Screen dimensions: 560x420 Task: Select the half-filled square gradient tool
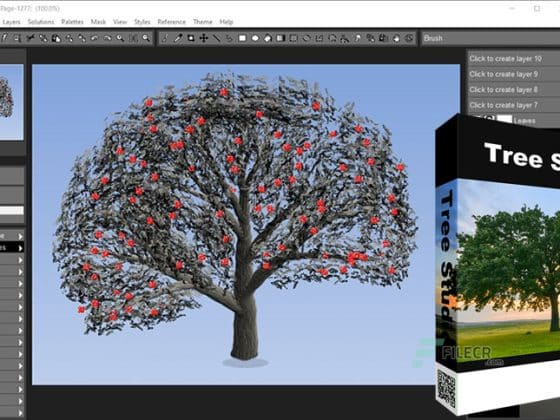click(281, 38)
